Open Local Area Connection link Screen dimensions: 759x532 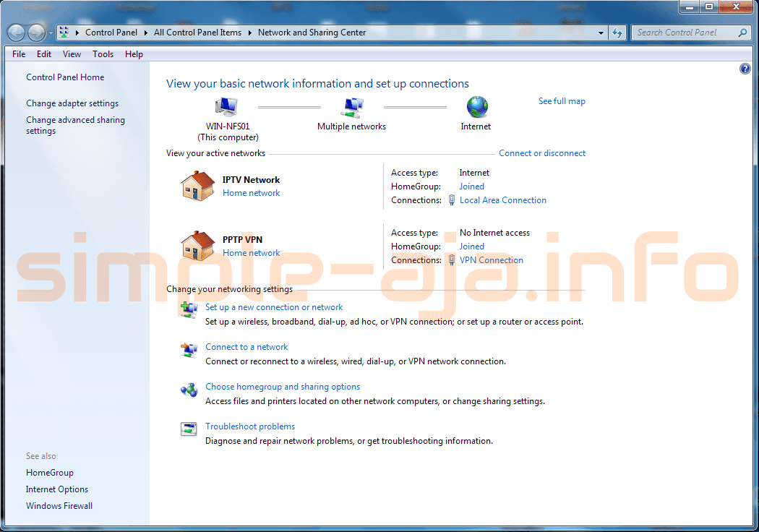click(x=503, y=200)
